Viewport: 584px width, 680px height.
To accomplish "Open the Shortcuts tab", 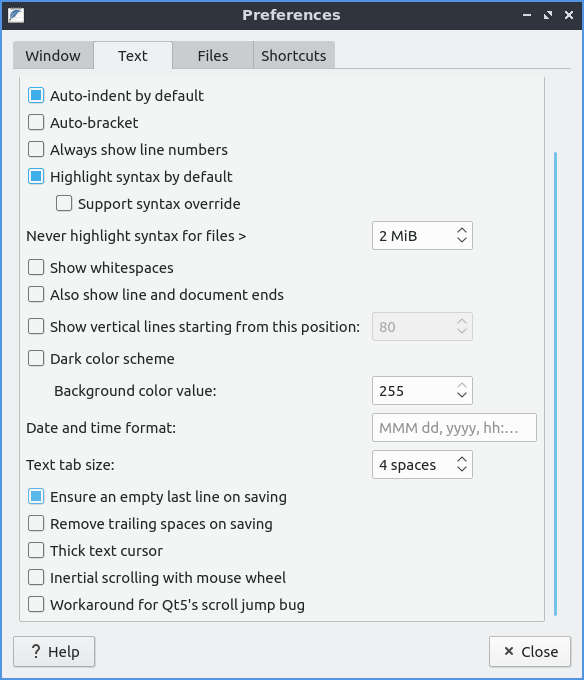I will coord(294,56).
